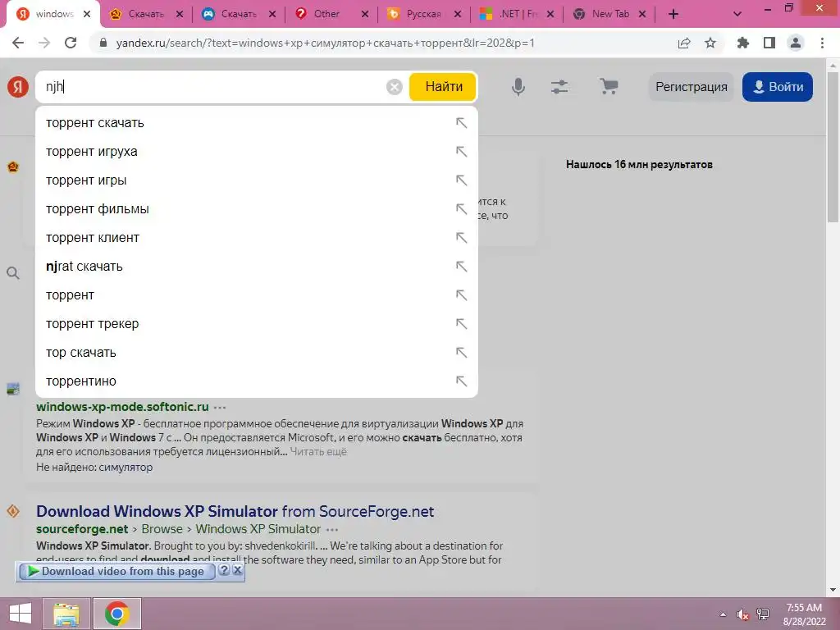Close the 'Other' tab
Viewport: 840px width, 630px height.
tap(365, 15)
